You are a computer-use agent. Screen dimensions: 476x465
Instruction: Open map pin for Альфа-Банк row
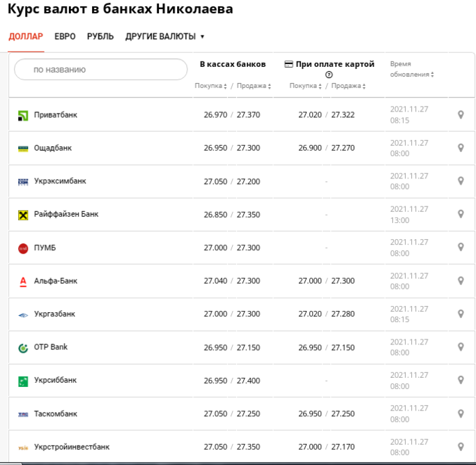click(461, 281)
